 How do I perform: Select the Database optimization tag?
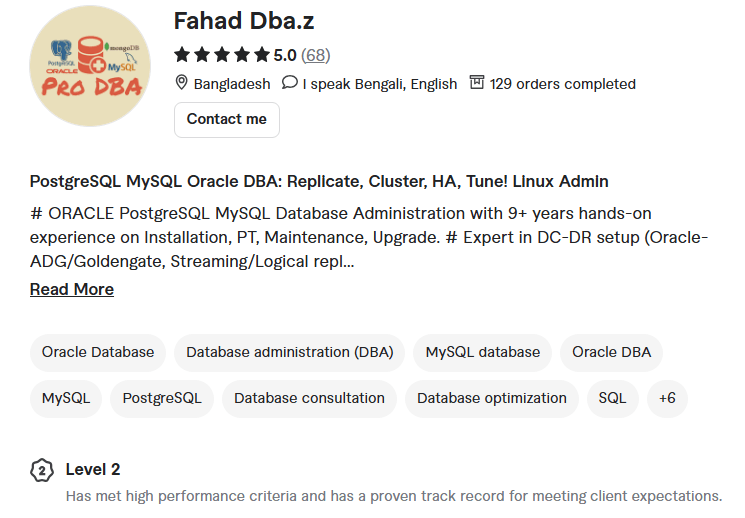(x=492, y=398)
